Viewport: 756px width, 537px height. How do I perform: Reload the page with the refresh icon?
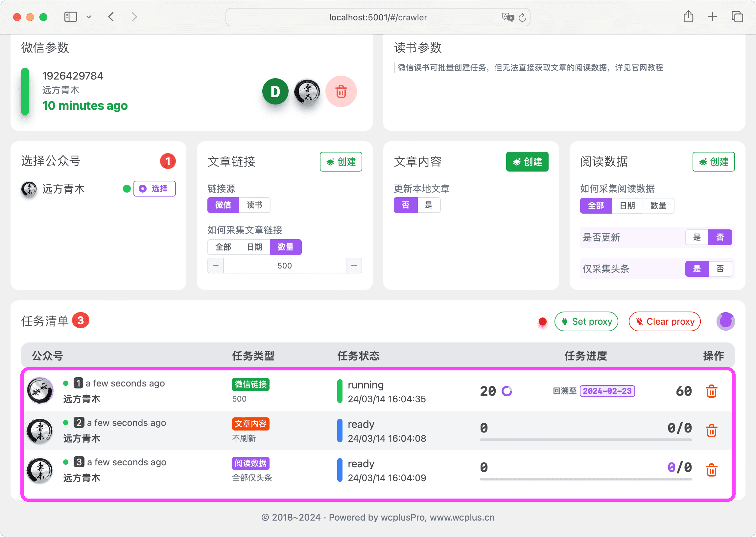pyautogui.click(x=522, y=17)
